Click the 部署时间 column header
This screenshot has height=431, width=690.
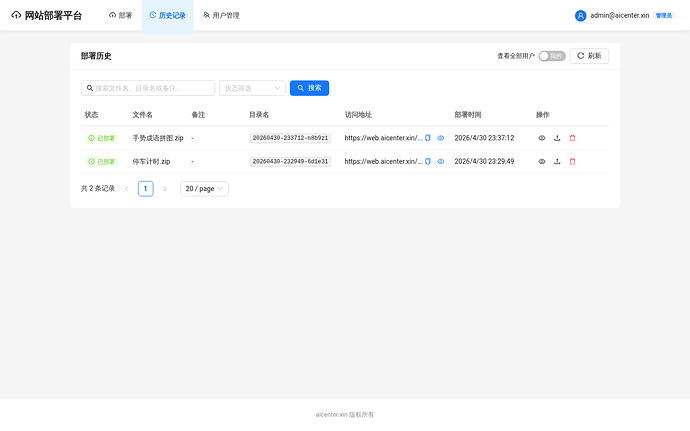click(468, 114)
